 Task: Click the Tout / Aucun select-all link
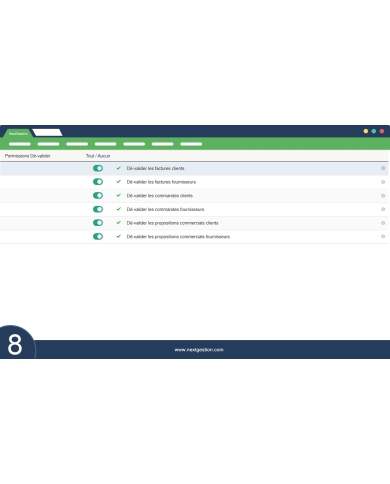point(98,156)
